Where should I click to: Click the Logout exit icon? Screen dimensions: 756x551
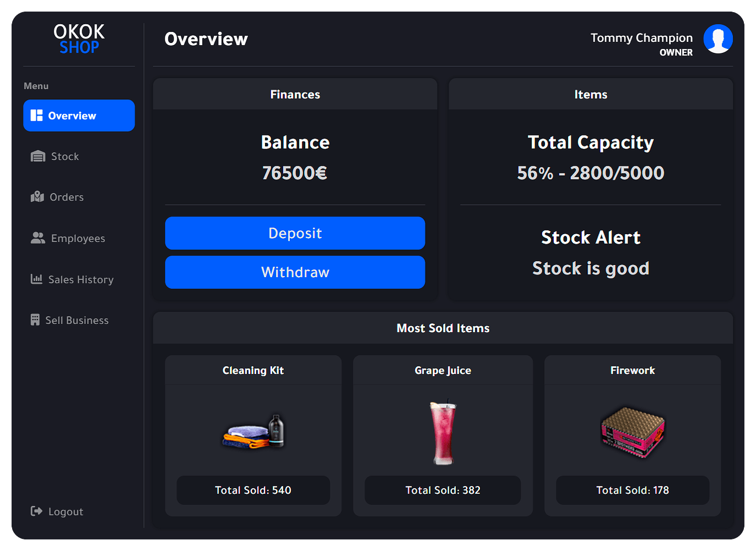[x=35, y=511]
